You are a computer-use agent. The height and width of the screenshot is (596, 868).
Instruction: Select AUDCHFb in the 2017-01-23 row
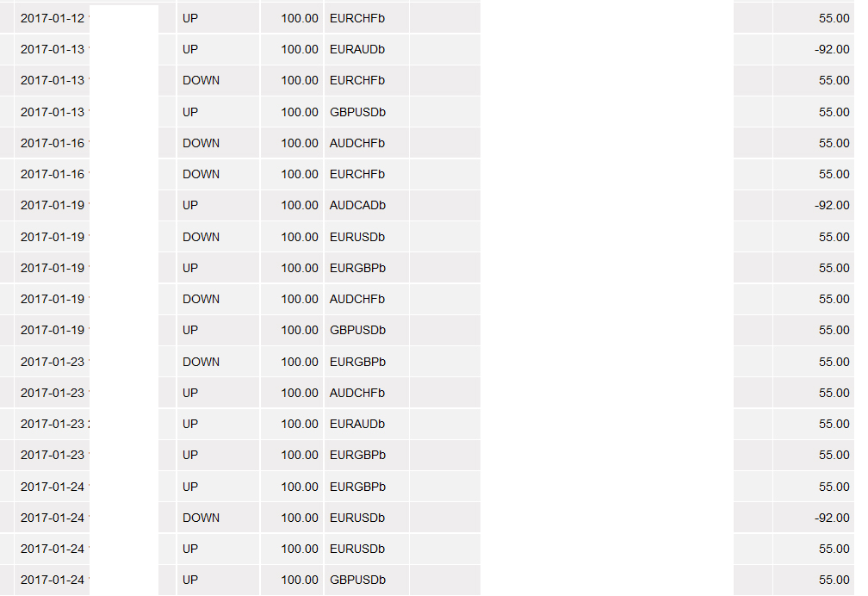pos(357,393)
